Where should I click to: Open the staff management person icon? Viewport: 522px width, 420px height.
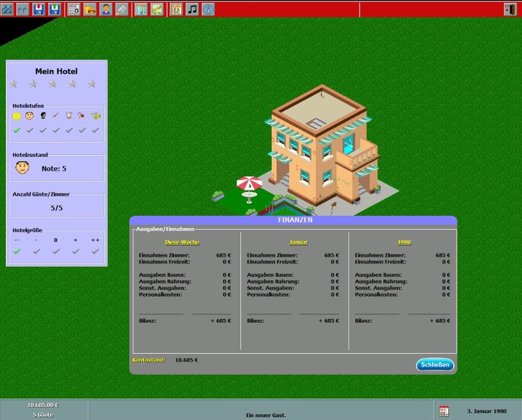pyautogui.click(x=106, y=8)
